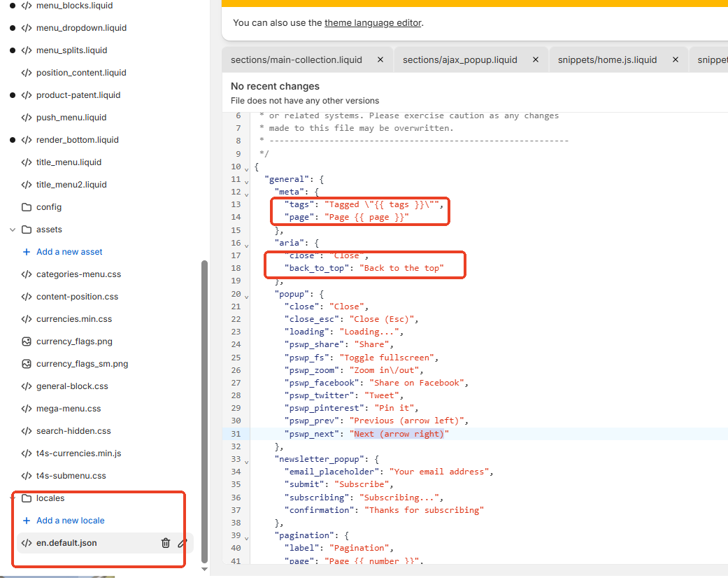This screenshot has height=578, width=728.
Task: Open position_content.liquid file
Action: [81, 73]
